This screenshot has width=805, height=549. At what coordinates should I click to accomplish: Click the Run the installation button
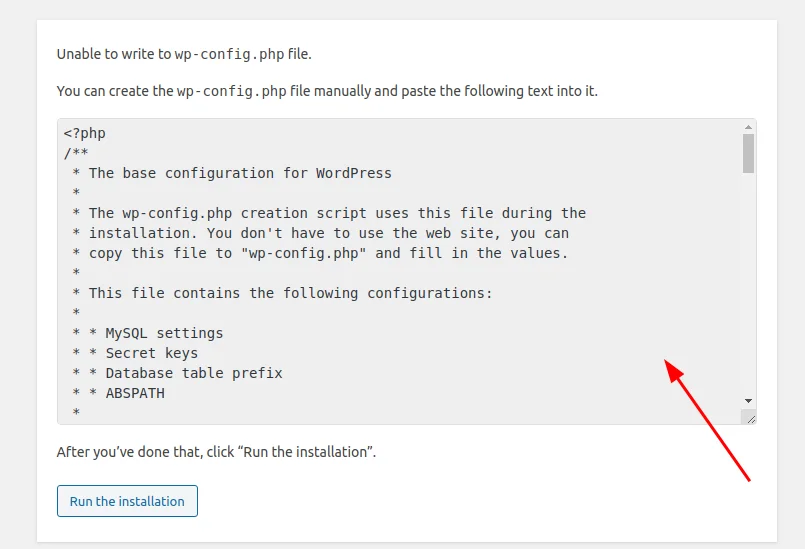pos(127,501)
